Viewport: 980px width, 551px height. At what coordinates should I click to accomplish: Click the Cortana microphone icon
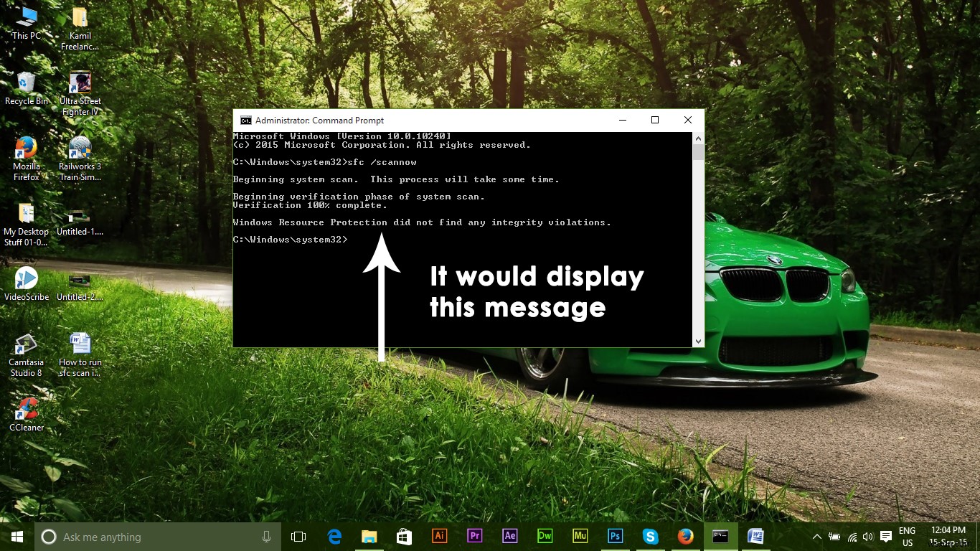point(266,537)
